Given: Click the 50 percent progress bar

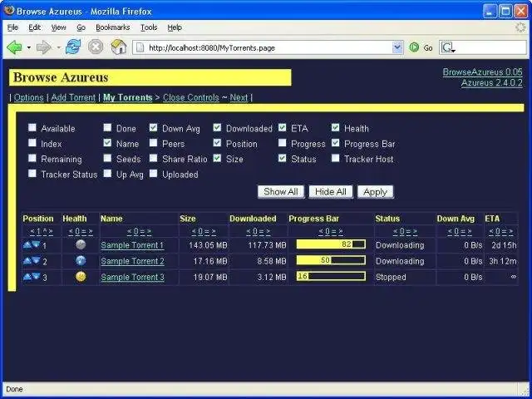Looking at the screenshot, I should click(331, 260).
